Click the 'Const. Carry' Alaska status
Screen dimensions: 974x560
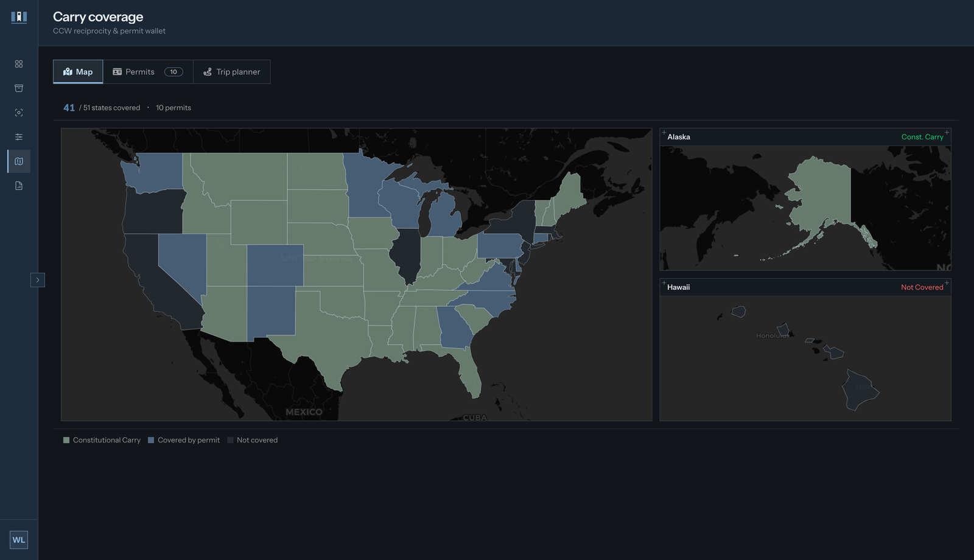(x=922, y=137)
